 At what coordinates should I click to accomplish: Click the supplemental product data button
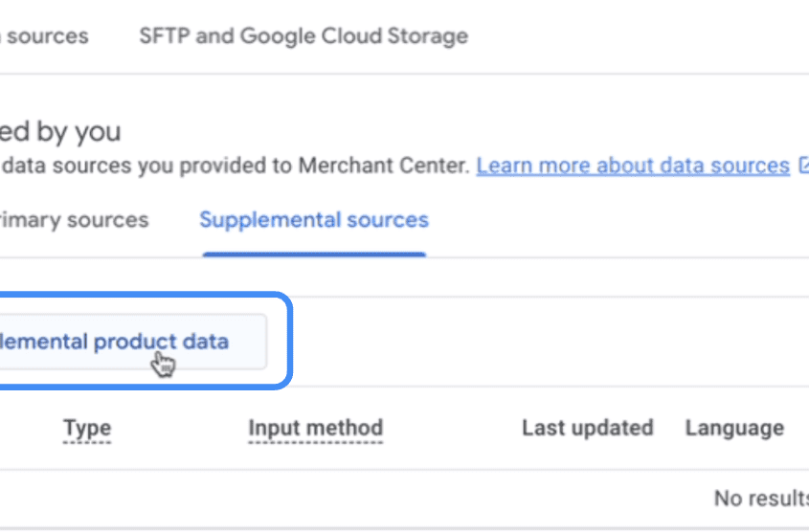133,342
